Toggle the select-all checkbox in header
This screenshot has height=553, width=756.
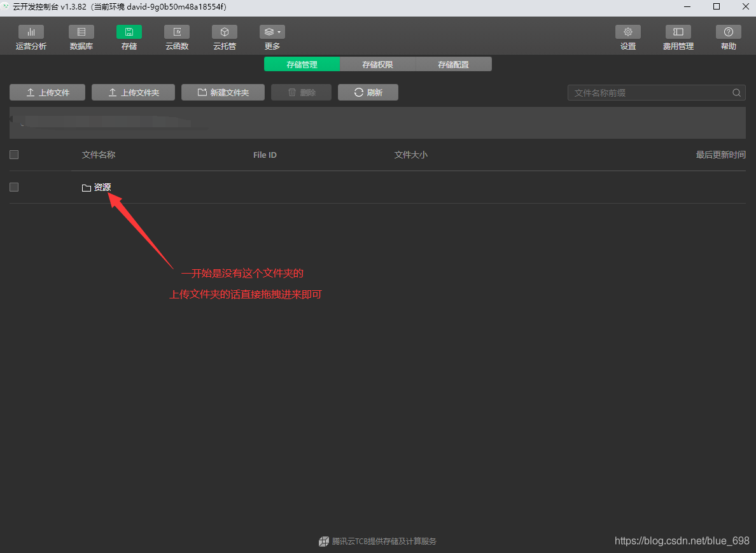pos(14,155)
